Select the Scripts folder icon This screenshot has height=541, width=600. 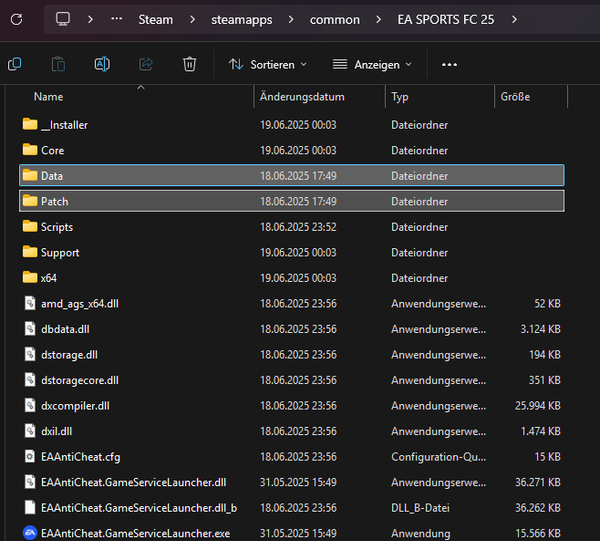pyautogui.click(x=30, y=227)
